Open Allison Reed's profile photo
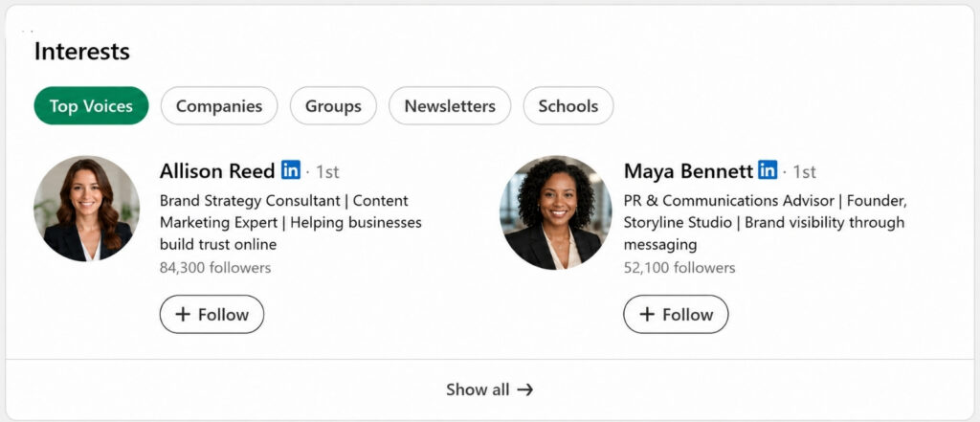 [86, 209]
